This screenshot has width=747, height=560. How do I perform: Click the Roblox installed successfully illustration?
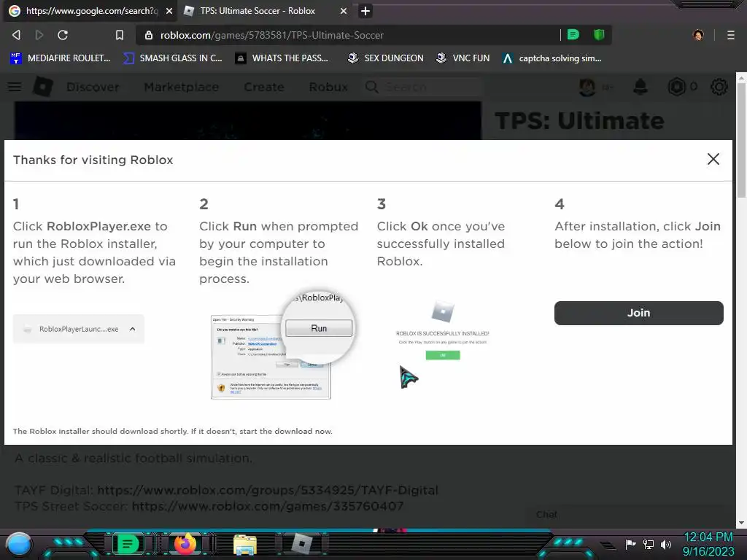[443, 330]
